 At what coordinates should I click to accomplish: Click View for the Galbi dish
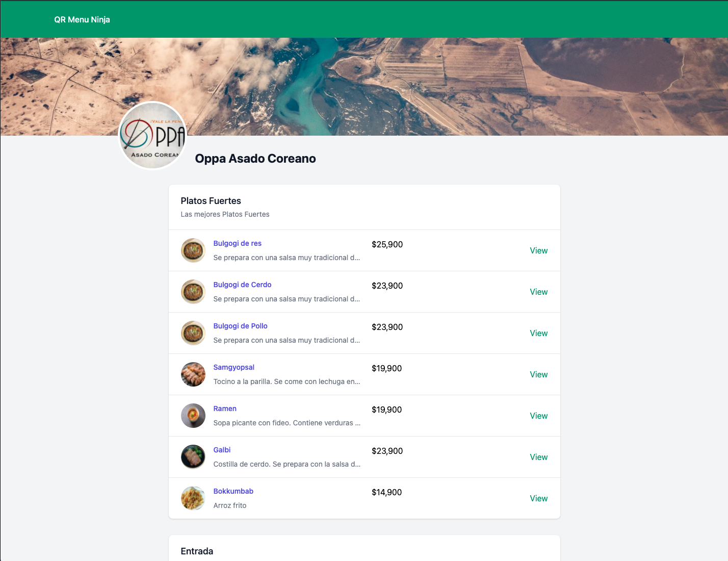point(538,457)
